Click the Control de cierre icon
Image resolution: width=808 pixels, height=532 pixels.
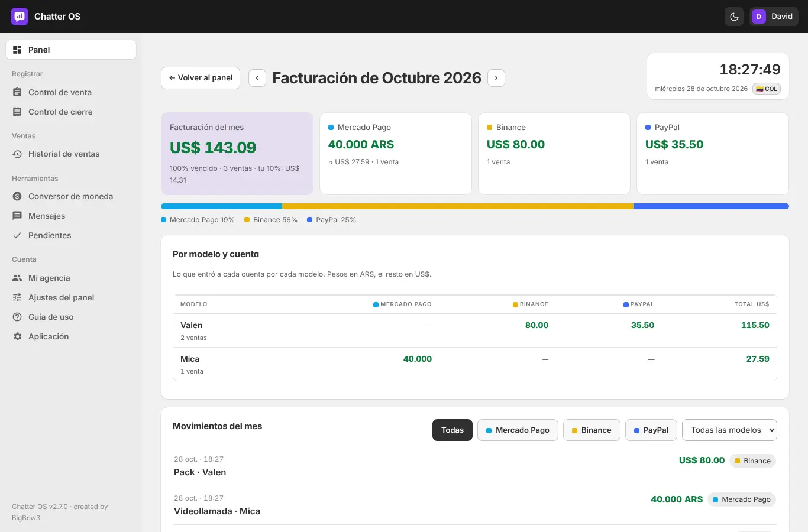tap(17, 112)
